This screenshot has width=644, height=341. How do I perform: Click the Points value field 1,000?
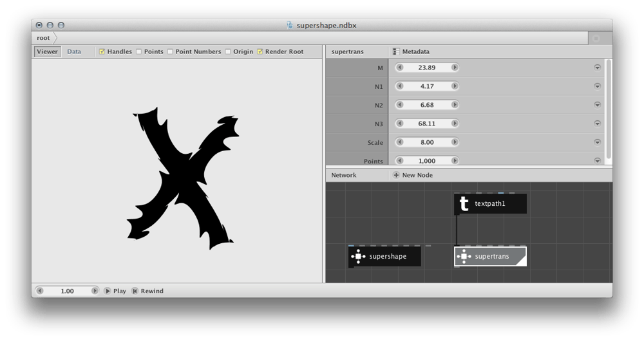(427, 161)
